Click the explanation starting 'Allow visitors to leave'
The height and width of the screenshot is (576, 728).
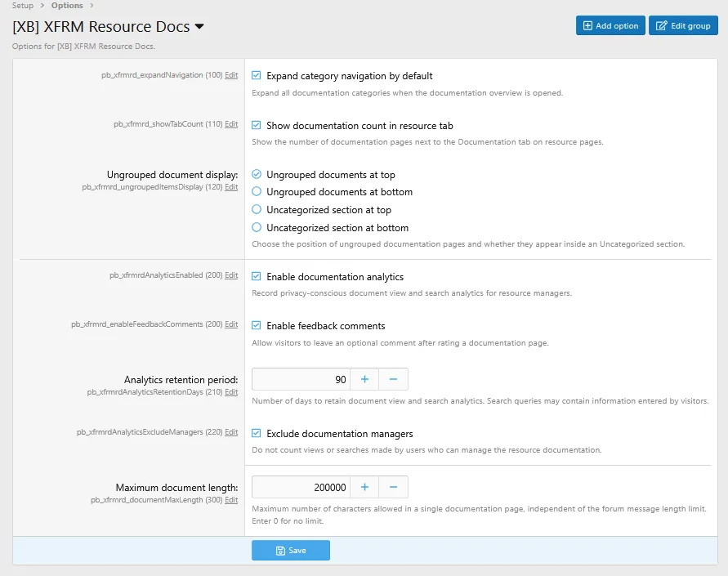(400, 343)
